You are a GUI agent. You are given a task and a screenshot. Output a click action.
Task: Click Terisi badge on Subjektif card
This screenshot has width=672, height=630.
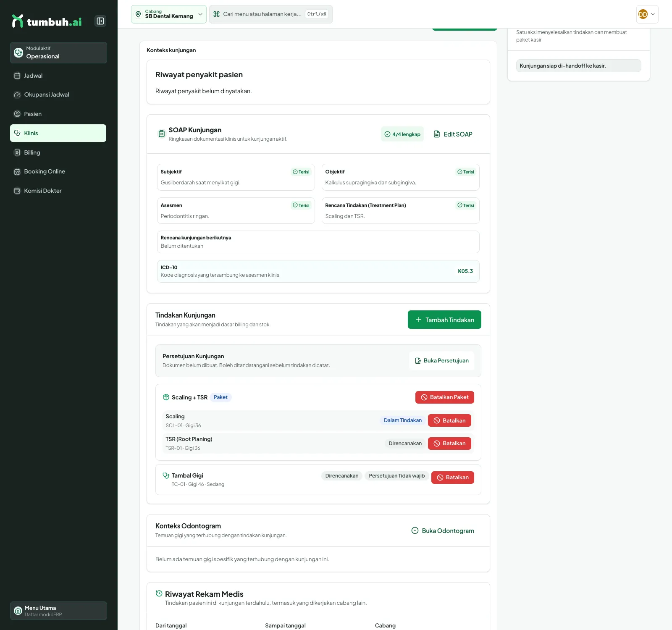(x=301, y=172)
